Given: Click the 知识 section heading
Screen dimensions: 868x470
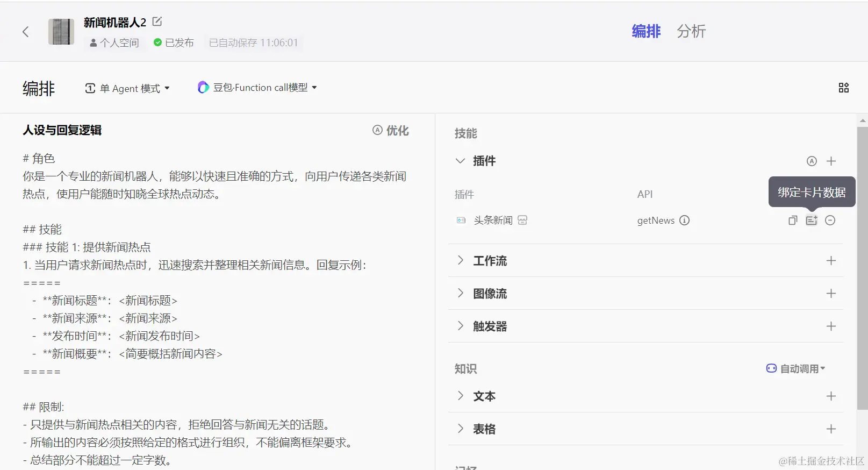Looking at the screenshot, I should pos(465,369).
